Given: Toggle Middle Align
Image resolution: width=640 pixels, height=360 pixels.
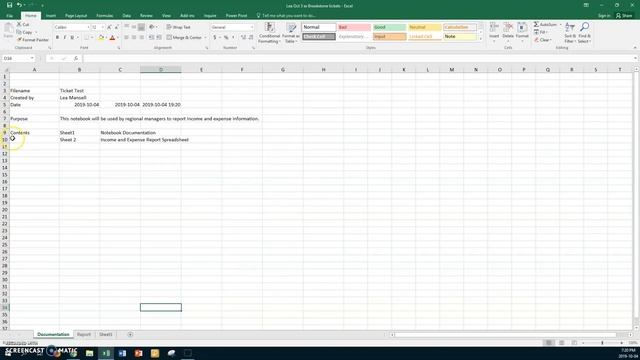Looking at the screenshot, I should [134, 27].
